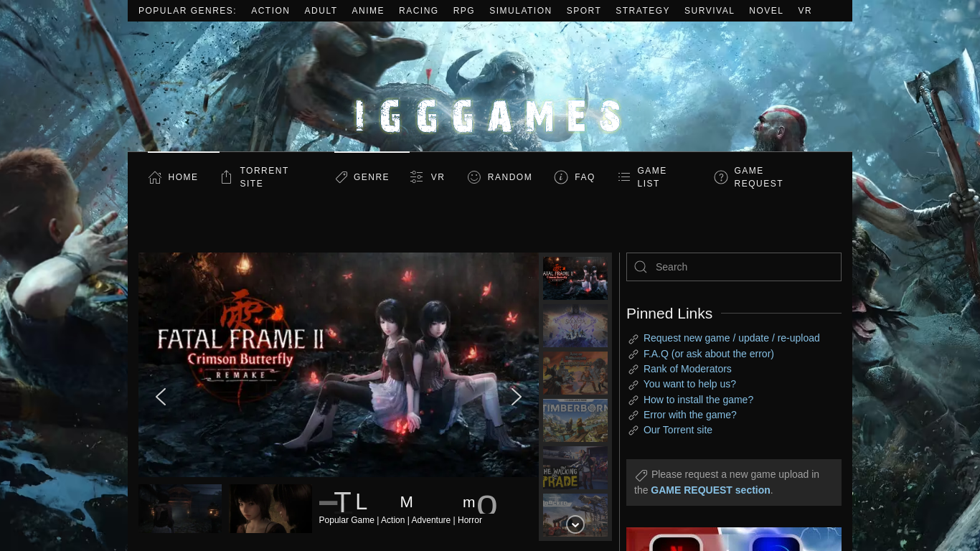Click the Fatal Frame II main slide image

pyautogui.click(x=339, y=364)
